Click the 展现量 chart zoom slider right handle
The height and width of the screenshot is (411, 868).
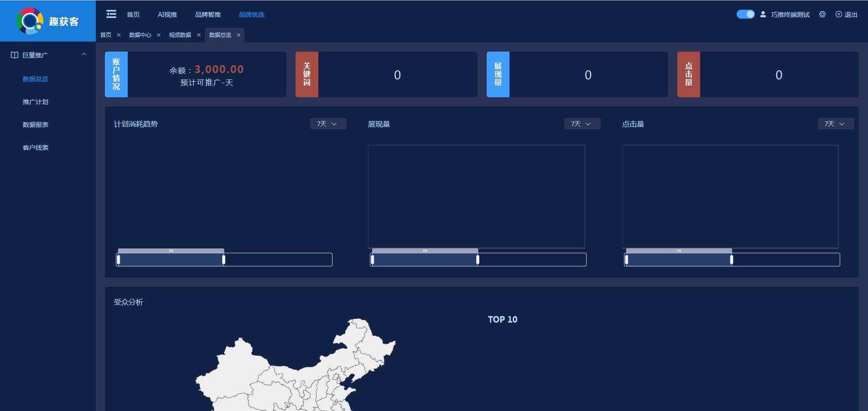click(x=478, y=259)
